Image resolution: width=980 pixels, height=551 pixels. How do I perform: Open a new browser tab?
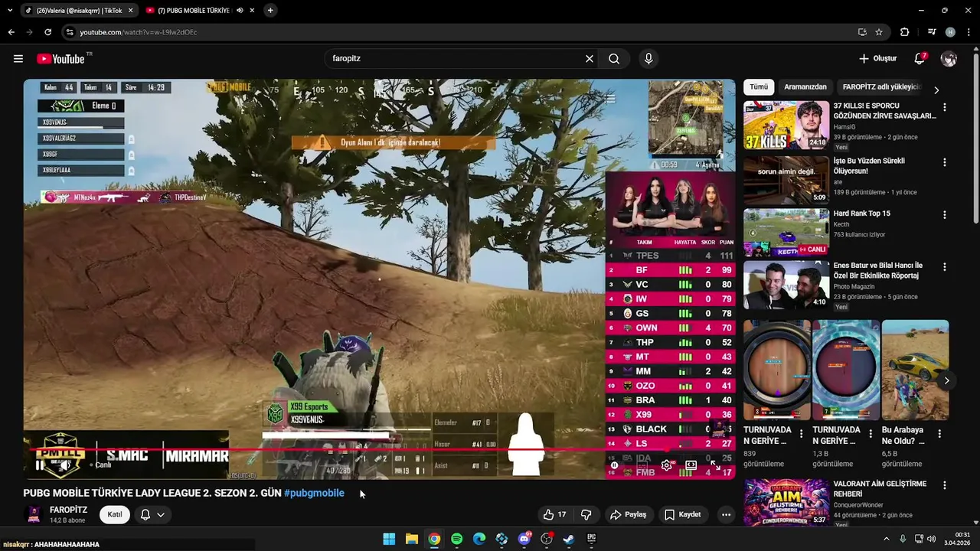coord(270,11)
